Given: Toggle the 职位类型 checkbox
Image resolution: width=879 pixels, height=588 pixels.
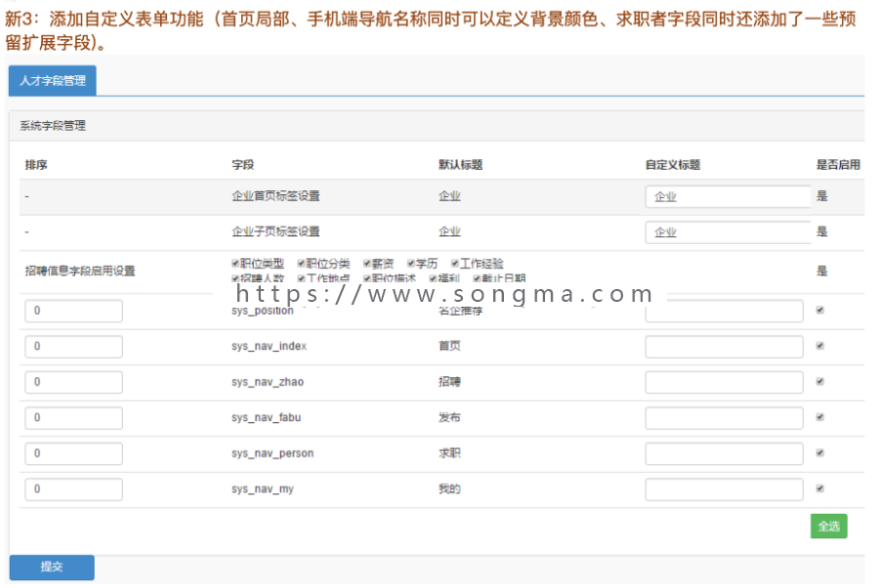Looking at the screenshot, I should pos(235,263).
